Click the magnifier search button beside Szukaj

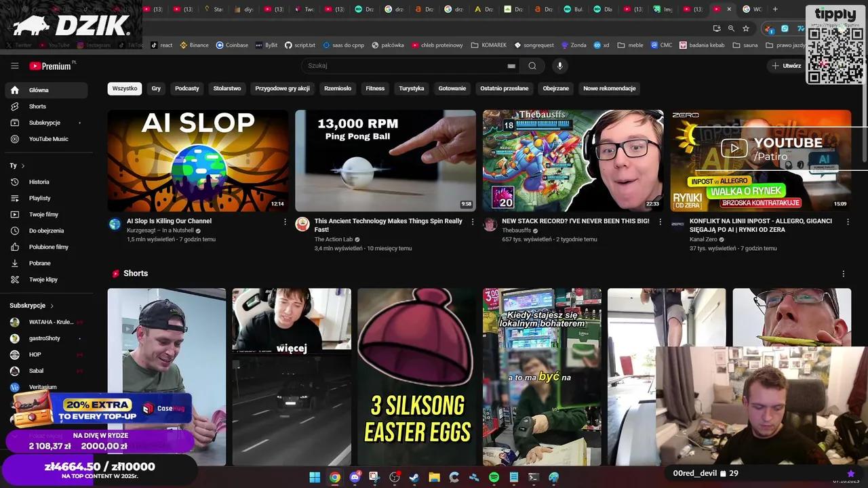[x=532, y=66]
